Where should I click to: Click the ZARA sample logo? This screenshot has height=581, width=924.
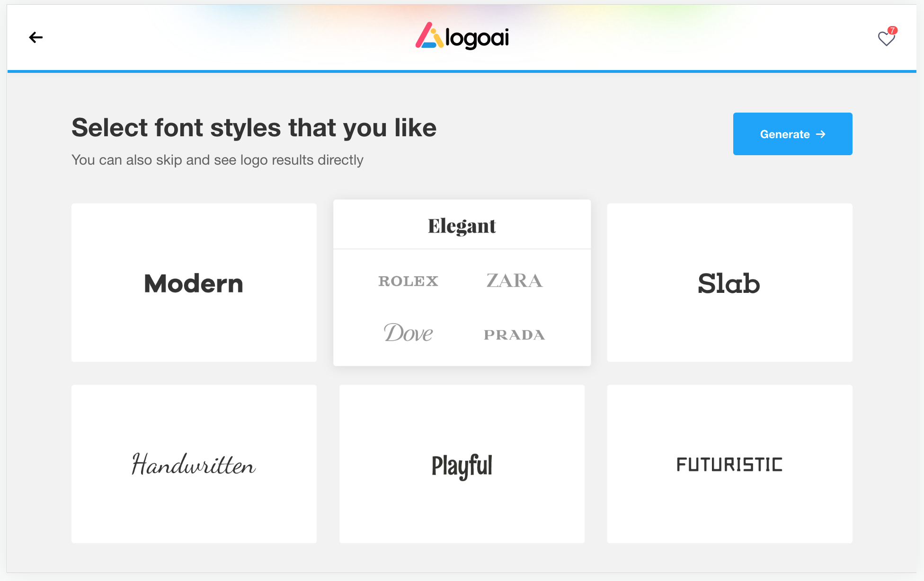pyautogui.click(x=515, y=281)
